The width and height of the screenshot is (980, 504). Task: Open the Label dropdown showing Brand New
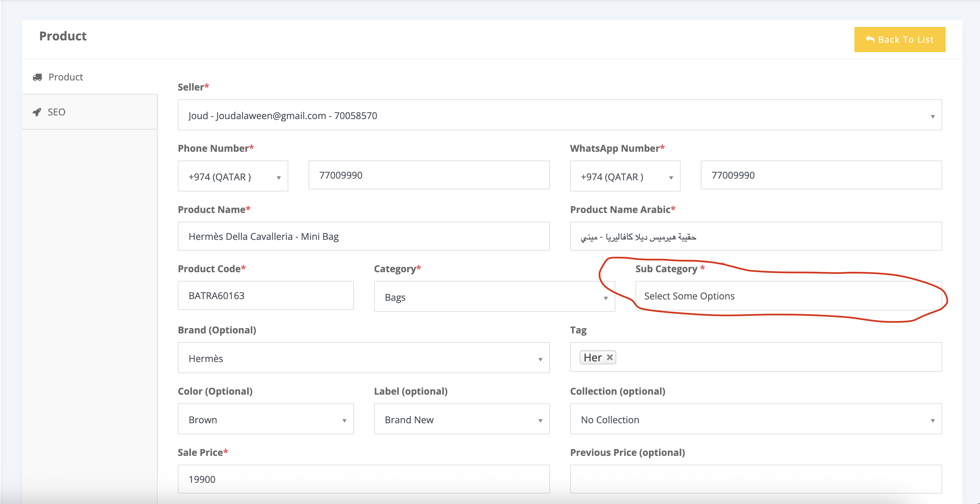[461, 419]
